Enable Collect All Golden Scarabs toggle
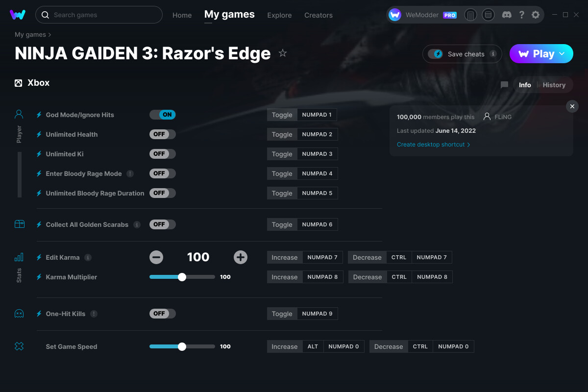The height and width of the screenshot is (392, 588). coord(163,224)
